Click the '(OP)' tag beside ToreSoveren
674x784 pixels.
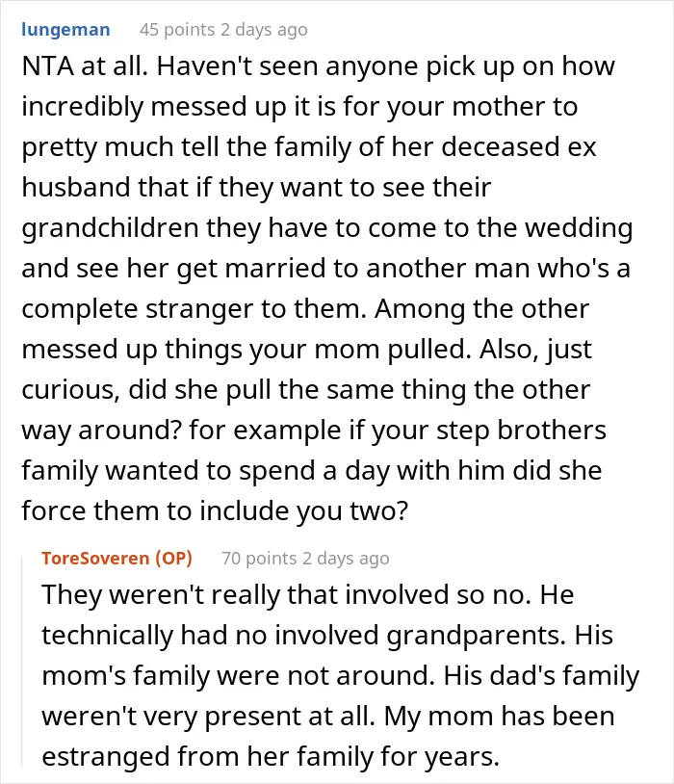point(173,558)
